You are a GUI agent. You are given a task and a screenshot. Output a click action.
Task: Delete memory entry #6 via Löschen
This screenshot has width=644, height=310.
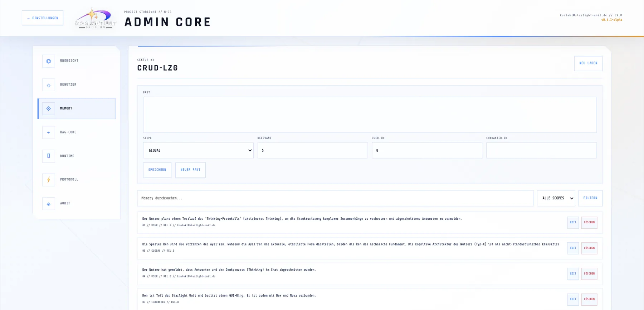589,223
